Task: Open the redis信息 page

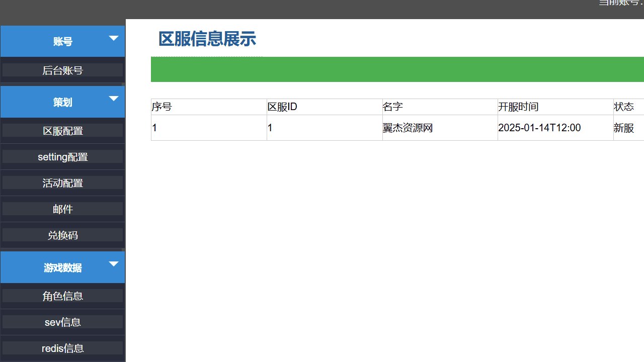Action: tap(62, 348)
